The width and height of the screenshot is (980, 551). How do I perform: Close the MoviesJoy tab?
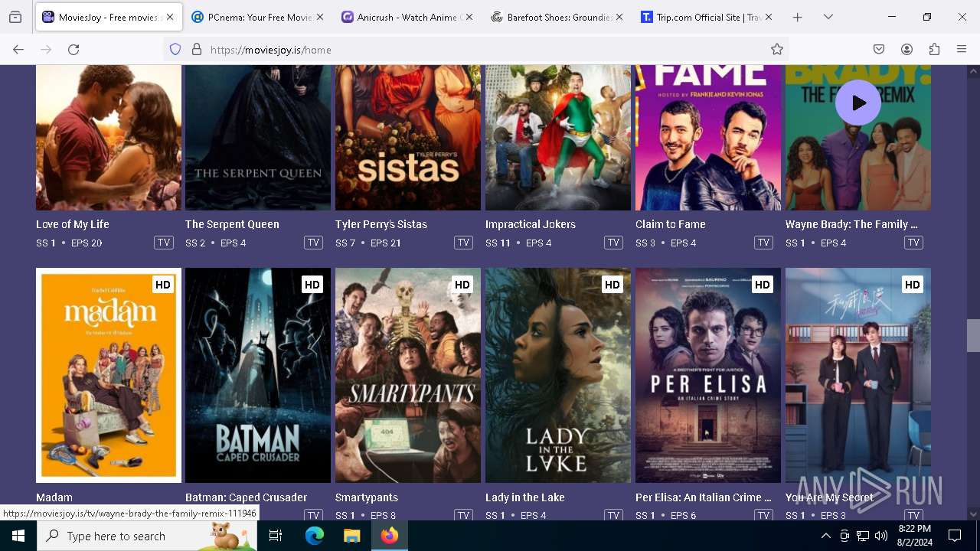(x=169, y=17)
